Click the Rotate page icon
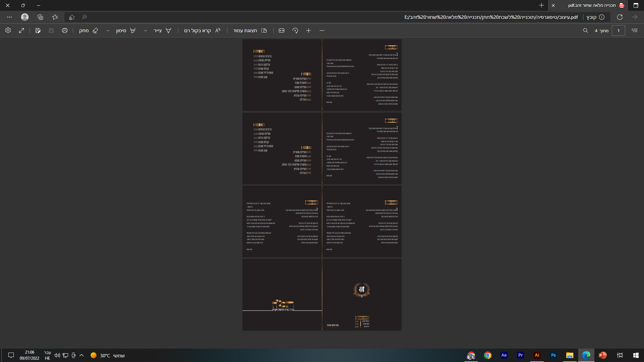This screenshot has height=362, width=644. coord(295,31)
